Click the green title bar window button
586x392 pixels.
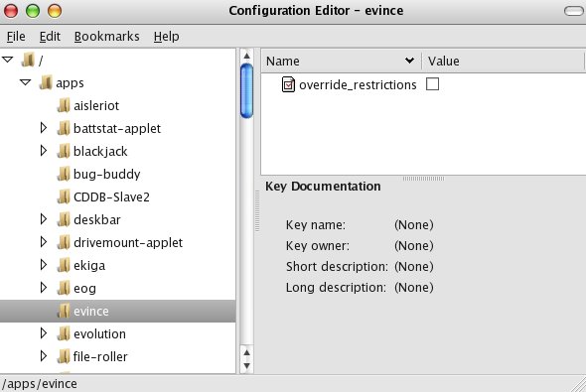(33, 11)
